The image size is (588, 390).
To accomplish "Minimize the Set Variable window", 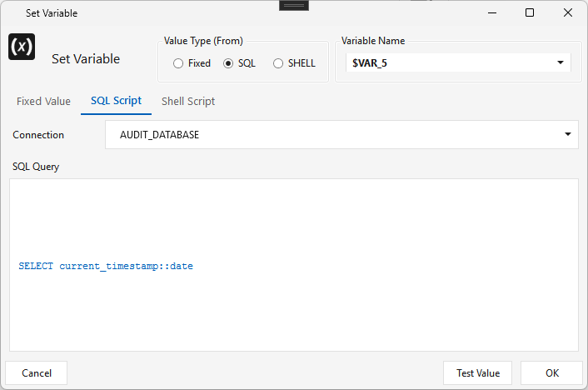I will click(x=492, y=13).
